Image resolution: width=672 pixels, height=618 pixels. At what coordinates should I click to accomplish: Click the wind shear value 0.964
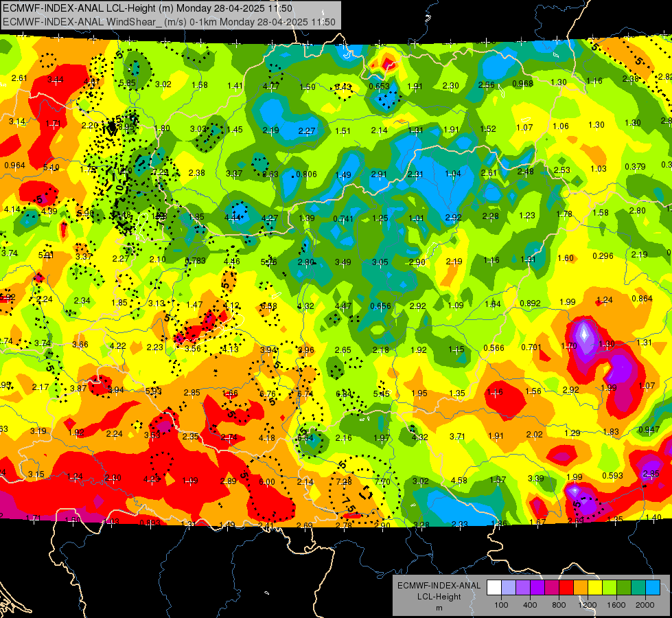point(14,165)
